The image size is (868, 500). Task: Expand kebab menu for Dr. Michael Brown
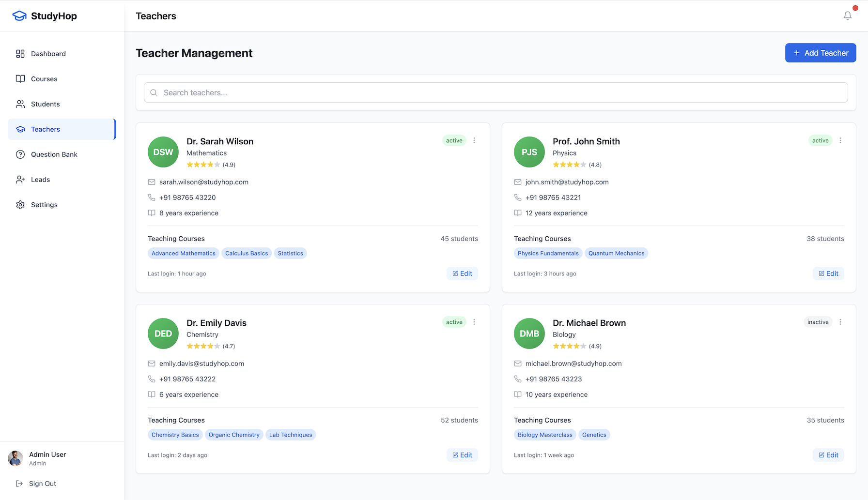pos(840,322)
